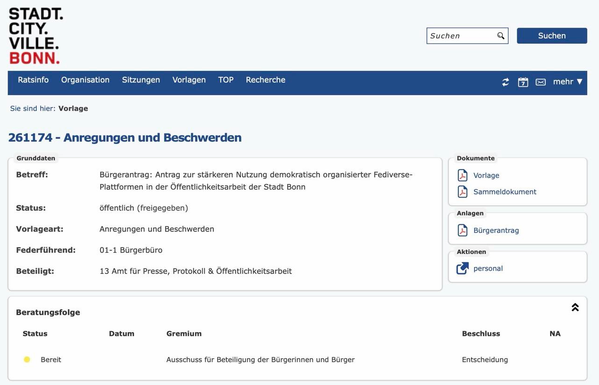Click the heading 261174 - Anregungen und Beschwerden
The image size is (599, 385).
(125, 138)
